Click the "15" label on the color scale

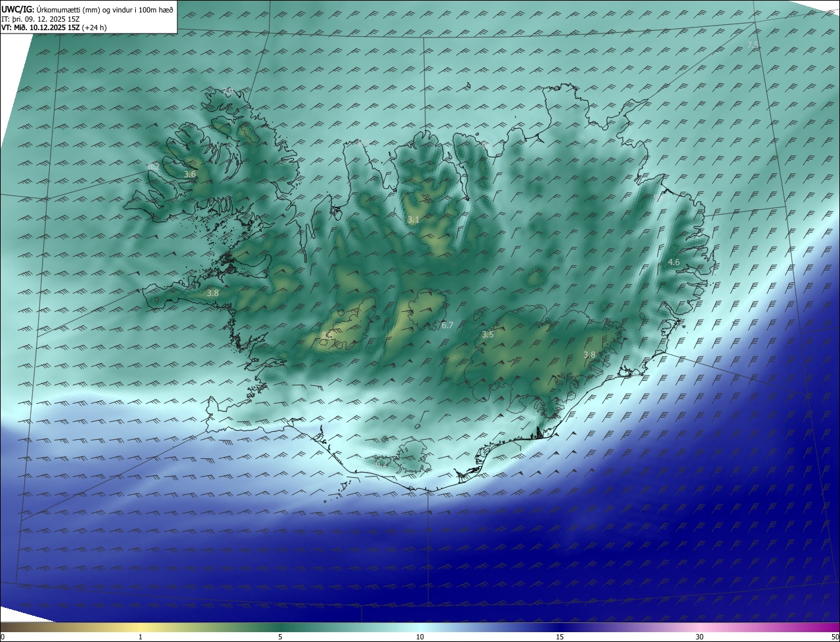(x=560, y=637)
